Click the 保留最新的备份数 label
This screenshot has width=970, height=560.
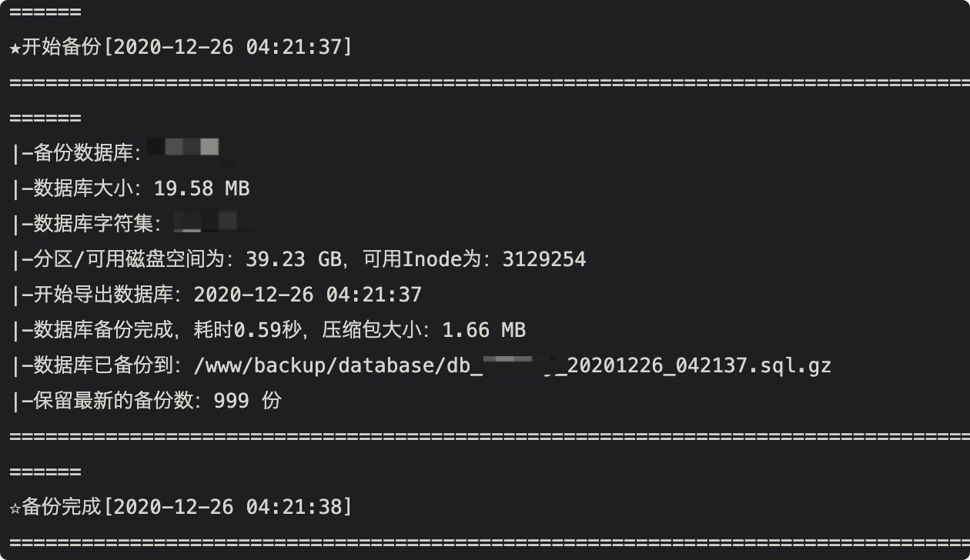coord(114,401)
